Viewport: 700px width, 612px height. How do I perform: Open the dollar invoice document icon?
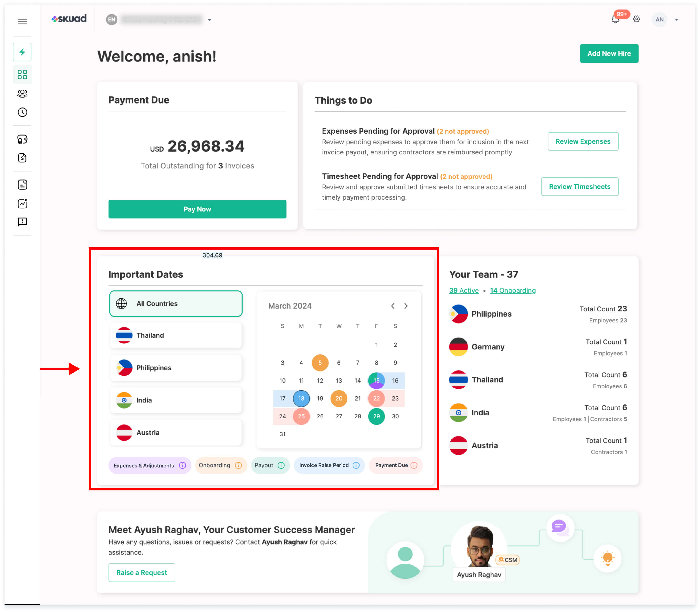pyautogui.click(x=22, y=158)
